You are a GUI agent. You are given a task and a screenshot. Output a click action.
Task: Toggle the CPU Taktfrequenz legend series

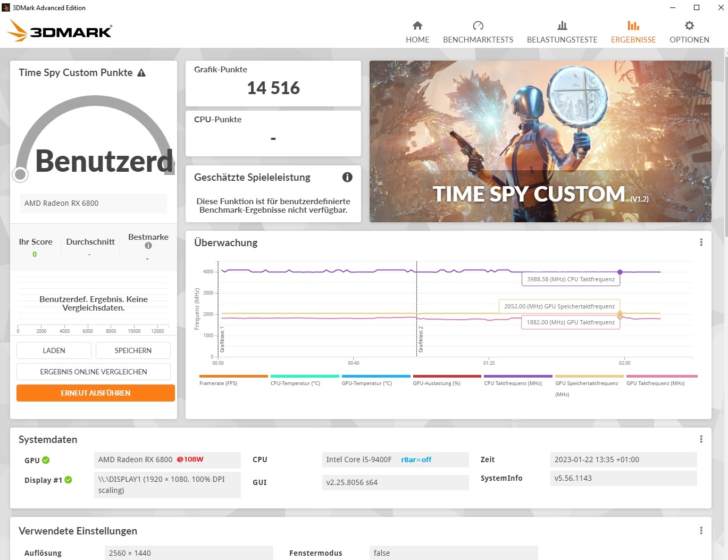518,380
